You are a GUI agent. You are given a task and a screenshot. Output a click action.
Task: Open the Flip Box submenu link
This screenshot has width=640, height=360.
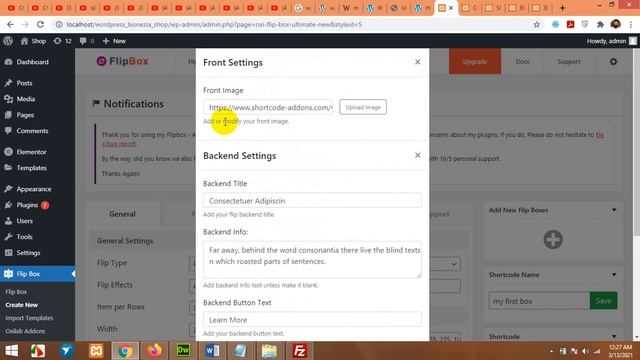[16, 292]
